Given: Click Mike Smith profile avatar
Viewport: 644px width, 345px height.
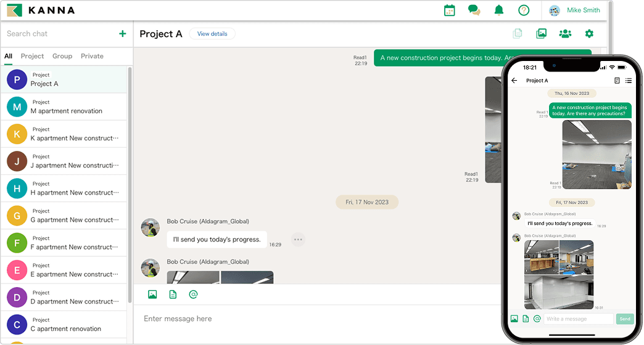Looking at the screenshot, I should tap(555, 10).
